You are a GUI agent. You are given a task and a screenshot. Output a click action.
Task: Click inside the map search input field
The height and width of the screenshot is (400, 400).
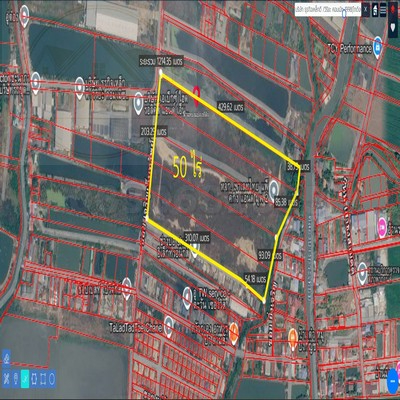[x=328, y=10]
